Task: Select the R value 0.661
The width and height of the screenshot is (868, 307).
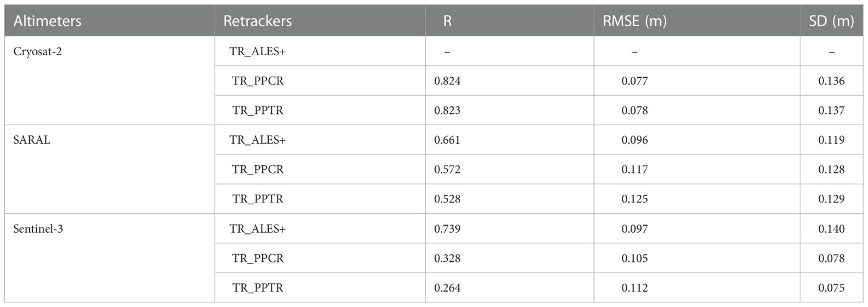Action: pos(448,140)
